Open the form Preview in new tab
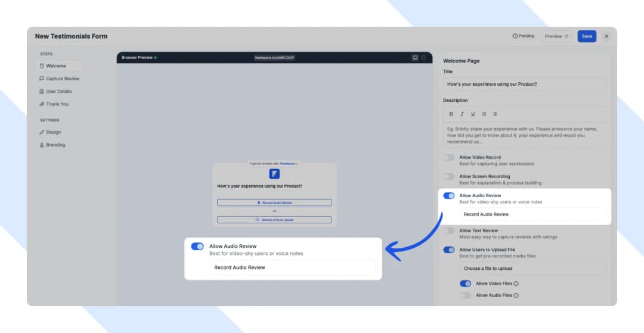644x333 pixels. coord(556,36)
